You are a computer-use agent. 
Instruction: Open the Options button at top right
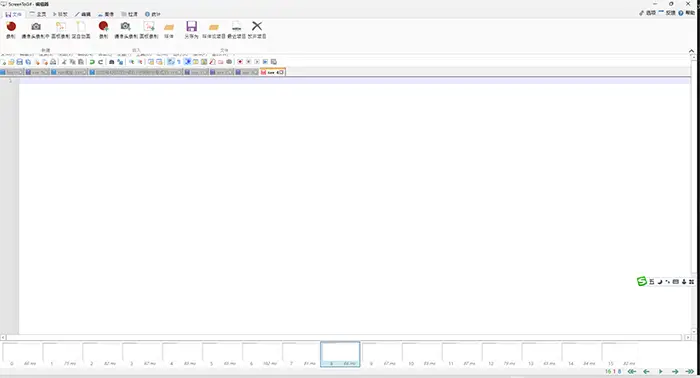pyautogui.click(x=648, y=13)
